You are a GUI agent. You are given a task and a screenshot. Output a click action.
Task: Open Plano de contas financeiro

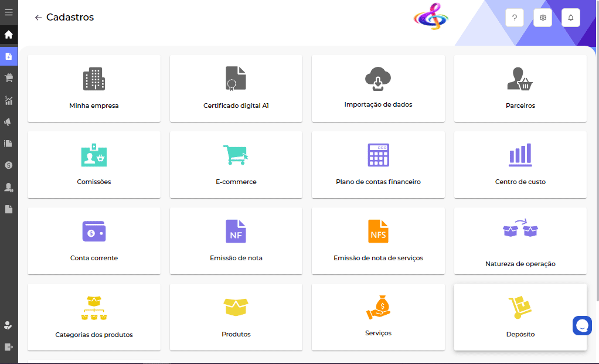click(378, 165)
